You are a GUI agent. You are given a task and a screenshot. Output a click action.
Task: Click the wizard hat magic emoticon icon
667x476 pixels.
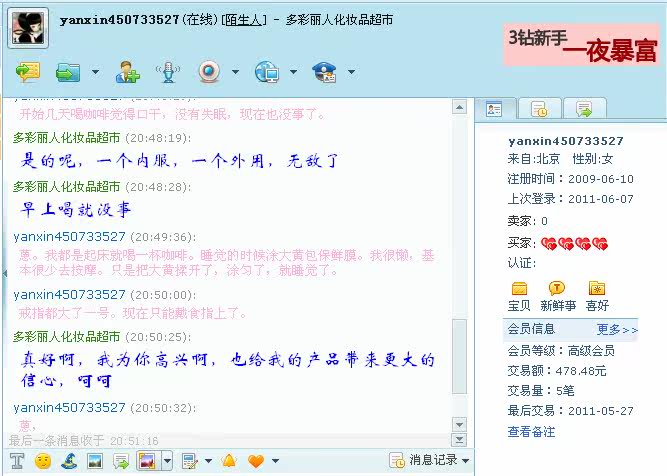69,461
